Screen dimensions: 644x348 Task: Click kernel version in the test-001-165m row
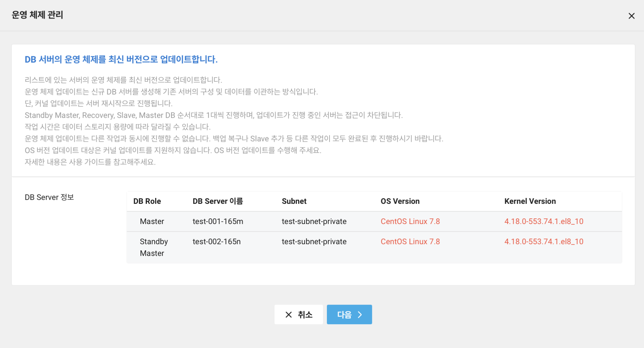pos(544,221)
